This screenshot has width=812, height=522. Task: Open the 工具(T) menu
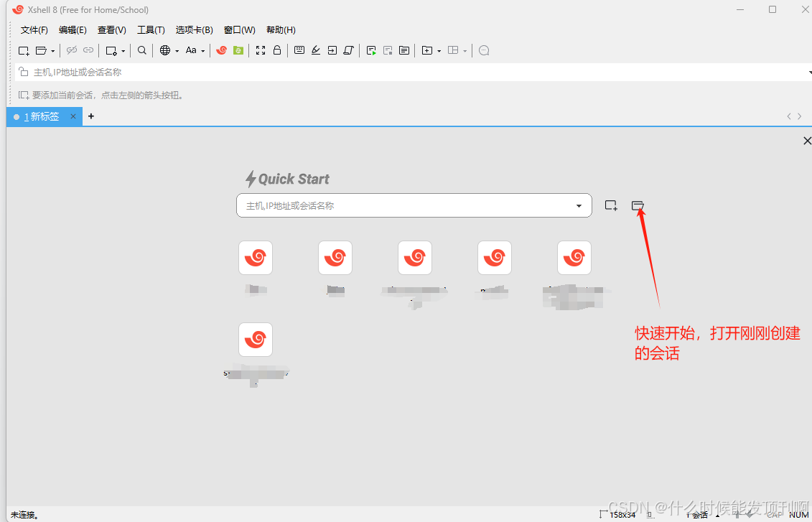tap(151, 30)
